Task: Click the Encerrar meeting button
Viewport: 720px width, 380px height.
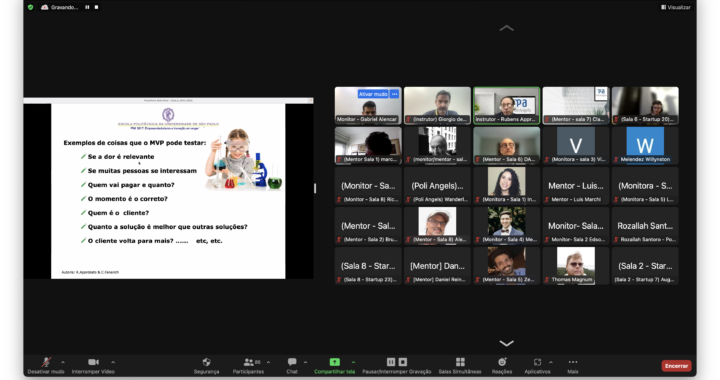Action: pyautogui.click(x=676, y=366)
